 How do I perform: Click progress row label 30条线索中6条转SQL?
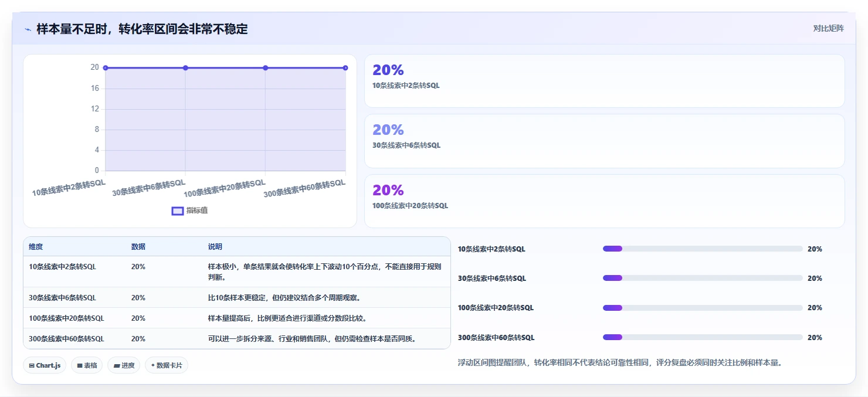[x=492, y=279]
